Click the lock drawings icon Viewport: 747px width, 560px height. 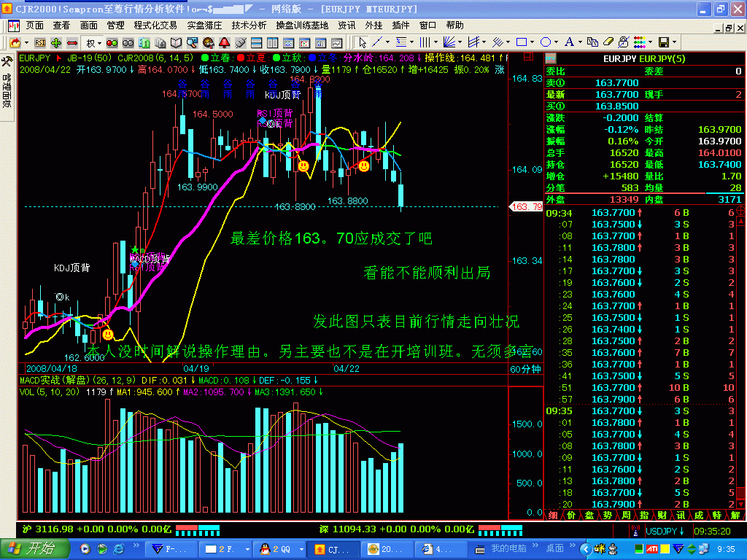click(623, 42)
